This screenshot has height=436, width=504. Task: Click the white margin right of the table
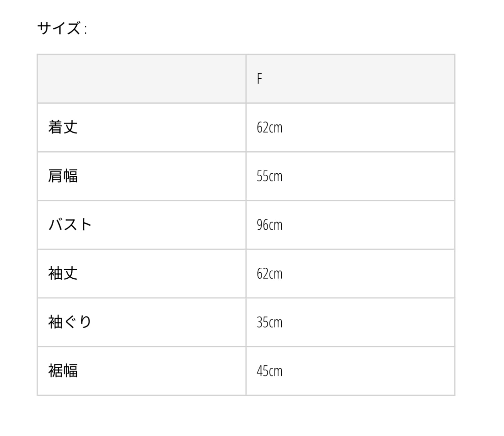[479, 225]
